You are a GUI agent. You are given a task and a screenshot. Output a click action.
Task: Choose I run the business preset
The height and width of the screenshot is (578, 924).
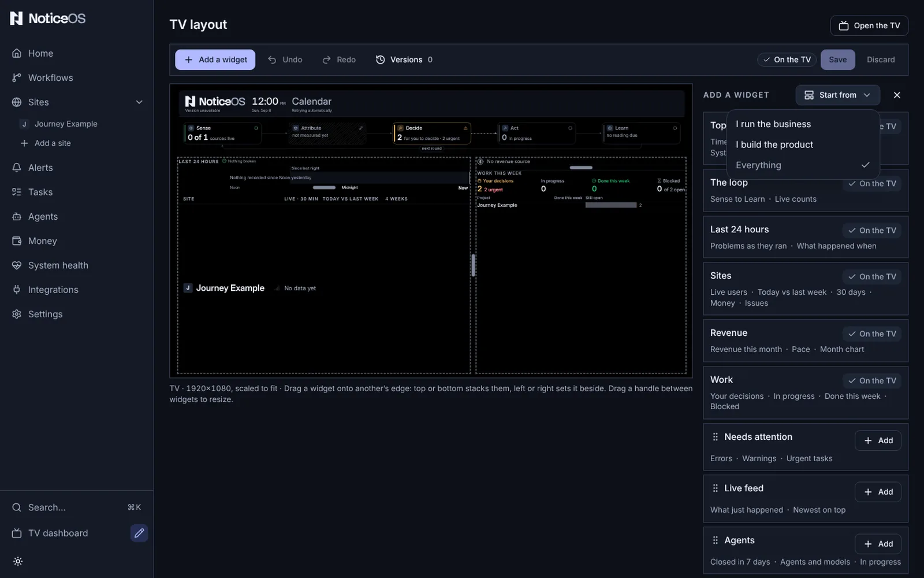[x=803, y=124]
